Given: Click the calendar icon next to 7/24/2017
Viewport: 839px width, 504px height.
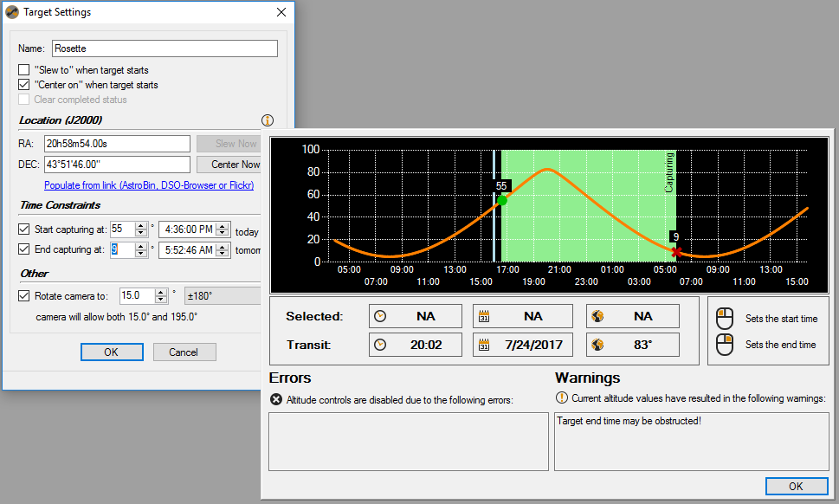Looking at the screenshot, I should pyautogui.click(x=484, y=345).
